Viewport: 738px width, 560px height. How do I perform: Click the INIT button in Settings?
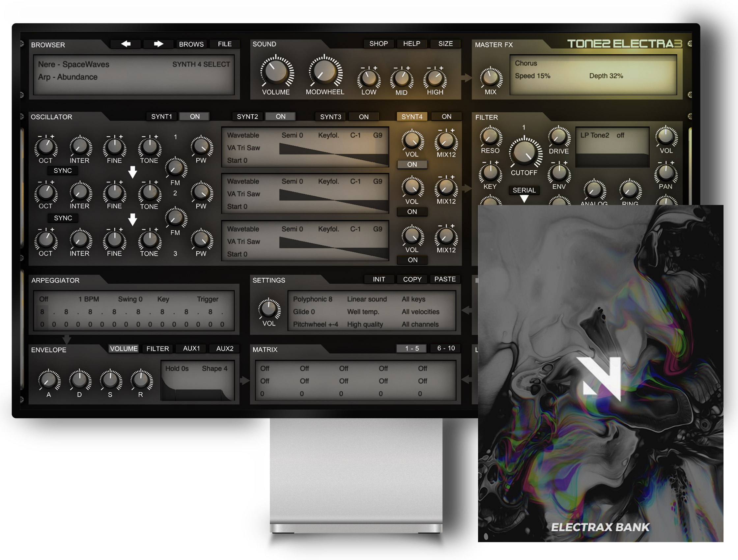(x=379, y=279)
